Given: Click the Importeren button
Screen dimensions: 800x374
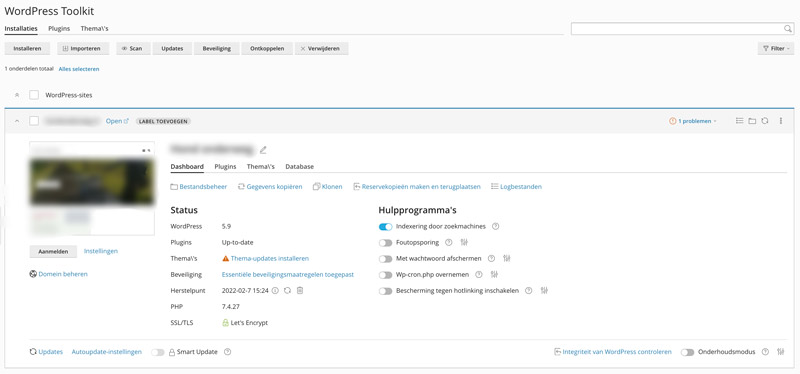Looking at the screenshot, I should pyautogui.click(x=82, y=48).
